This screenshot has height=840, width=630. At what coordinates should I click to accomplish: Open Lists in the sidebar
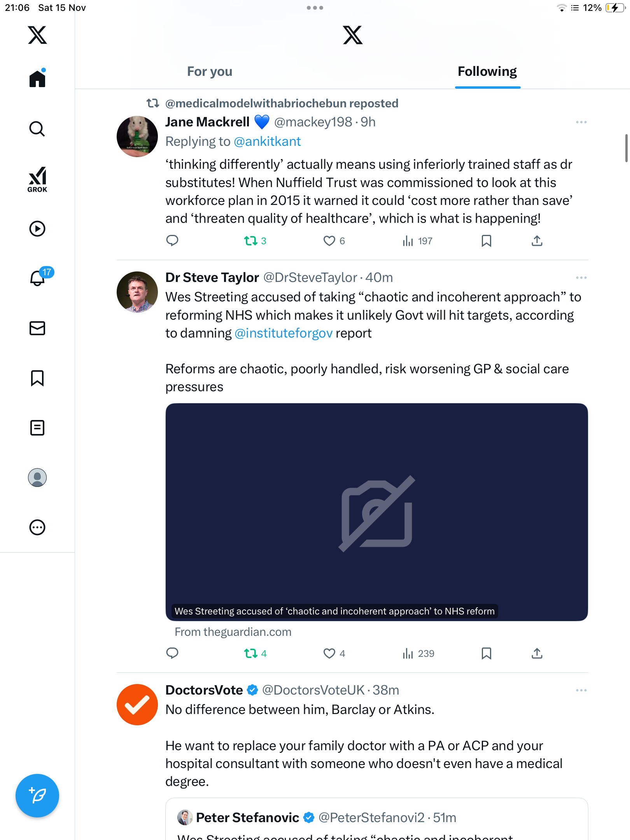coord(37,428)
